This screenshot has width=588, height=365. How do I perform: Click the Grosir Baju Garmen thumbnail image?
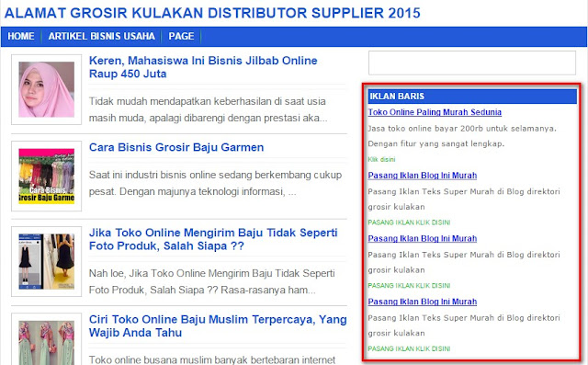47,176
